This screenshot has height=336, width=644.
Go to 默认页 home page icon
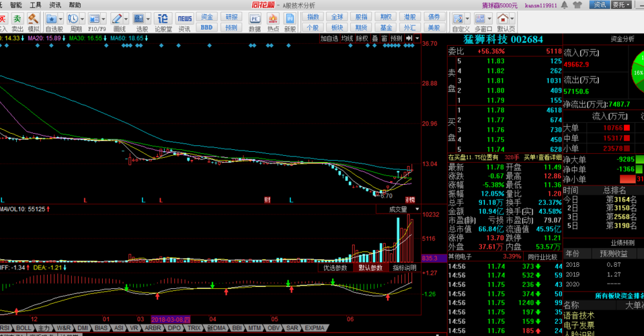tap(503, 19)
